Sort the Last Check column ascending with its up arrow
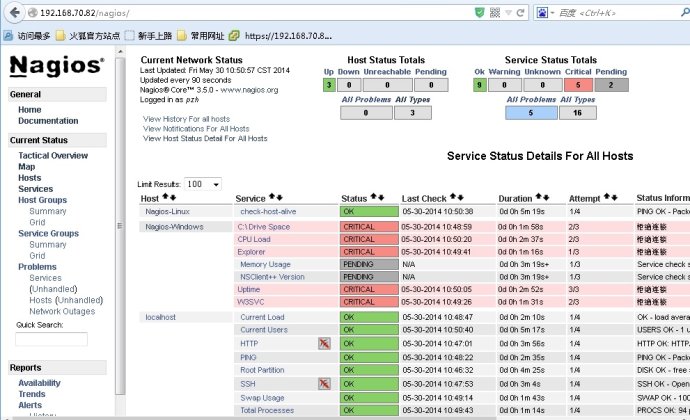 (453, 197)
